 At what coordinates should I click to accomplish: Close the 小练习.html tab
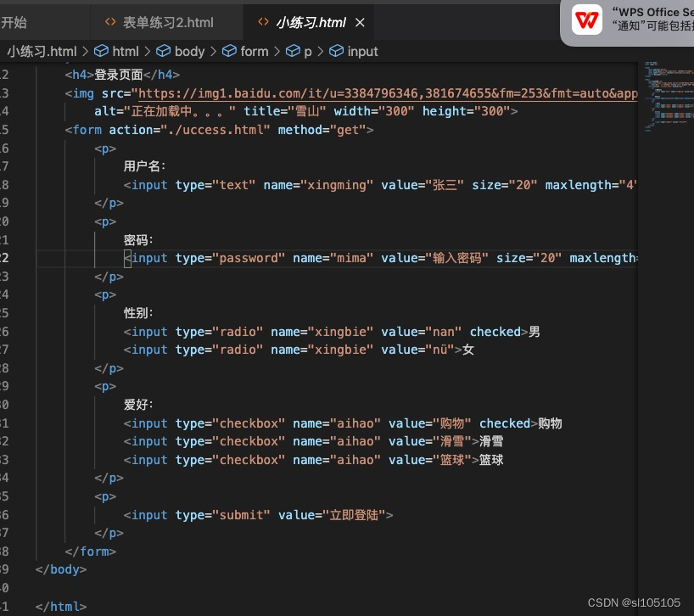click(x=361, y=22)
